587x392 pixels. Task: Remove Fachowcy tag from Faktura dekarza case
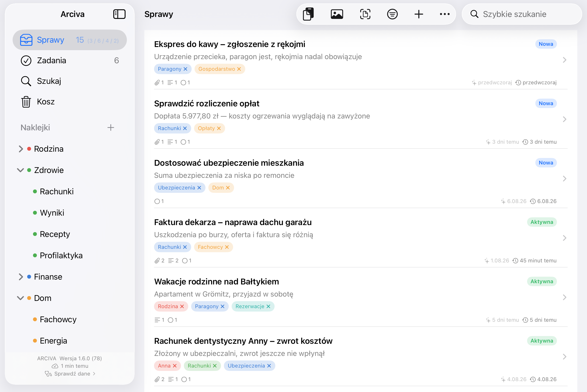pyautogui.click(x=227, y=247)
